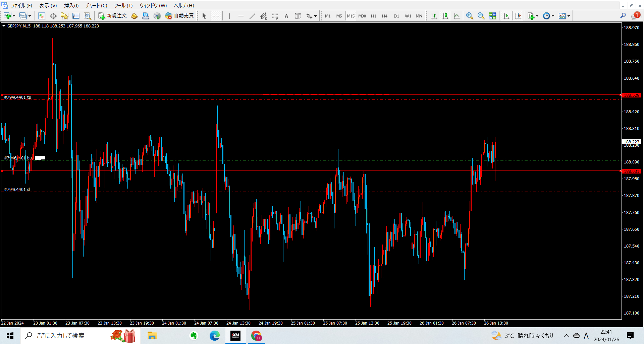Show the Market Watch window
This screenshot has width=644, height=344.
[x=42, y=16]
